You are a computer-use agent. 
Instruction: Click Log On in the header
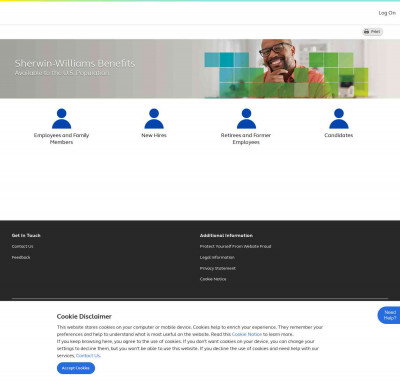tap(387, 13)
